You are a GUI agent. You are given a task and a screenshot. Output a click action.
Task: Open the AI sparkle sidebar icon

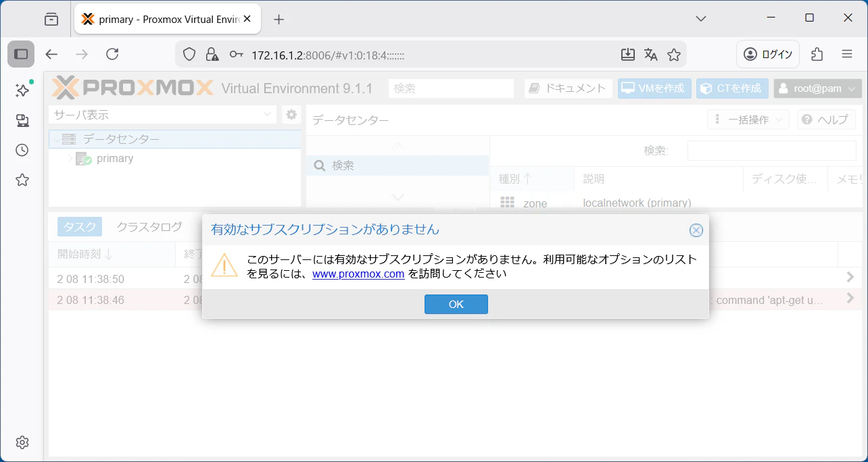pos(22,90)
